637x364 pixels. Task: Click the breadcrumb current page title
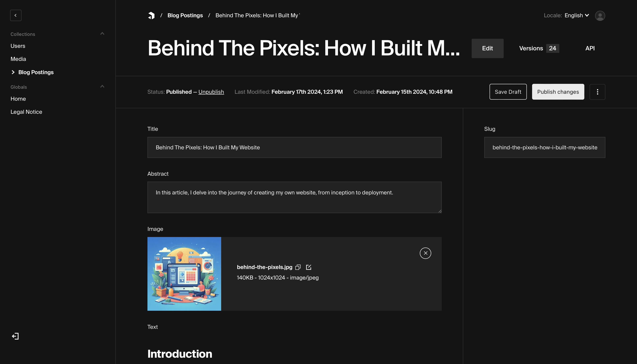pos(257,15)
